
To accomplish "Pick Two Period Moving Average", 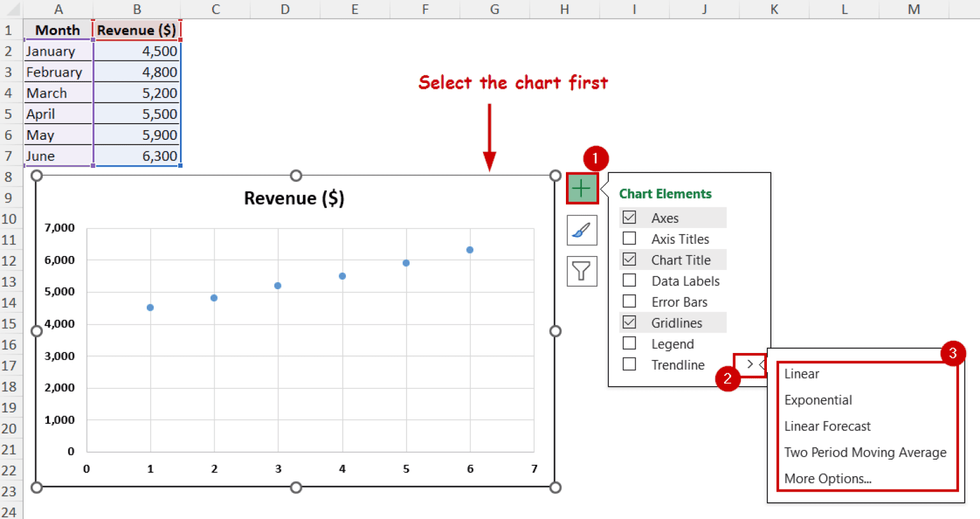I will click(x=865, y=452).
